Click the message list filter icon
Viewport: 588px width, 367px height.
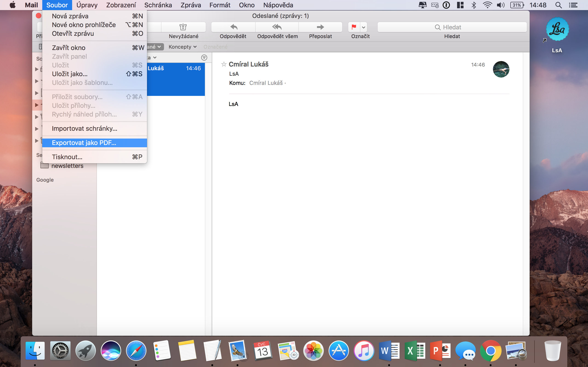(204, 58)
